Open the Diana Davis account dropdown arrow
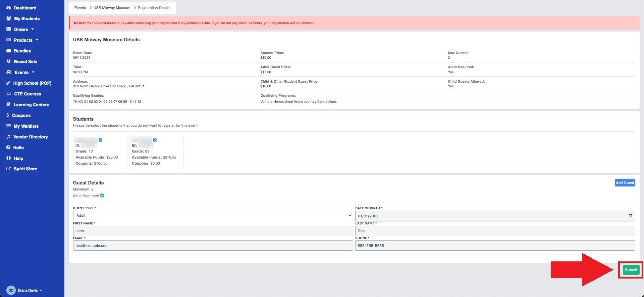 point(41,290)
